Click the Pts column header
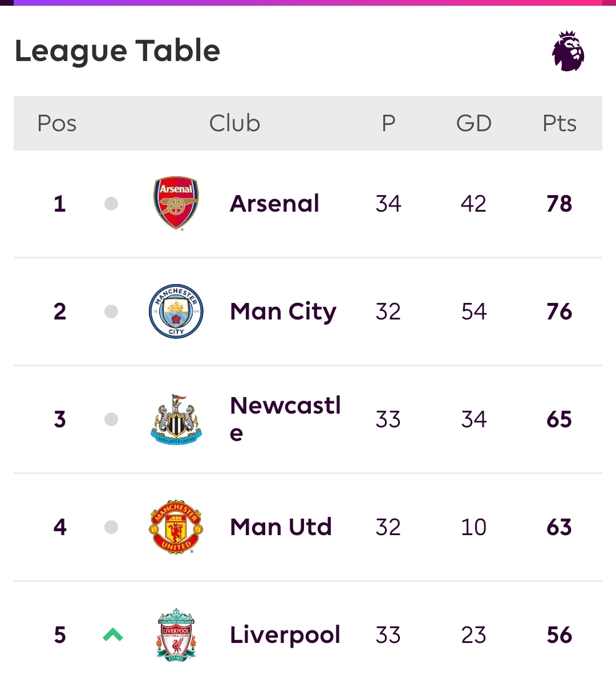Viewport: 616px width, 688px height. point(560,123)
